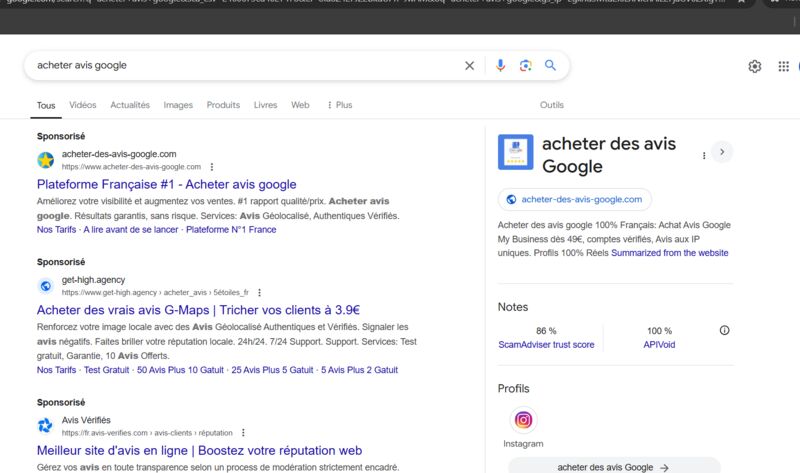
Task: Switch to the Actualités tab
Action: (x=130, y=105)
